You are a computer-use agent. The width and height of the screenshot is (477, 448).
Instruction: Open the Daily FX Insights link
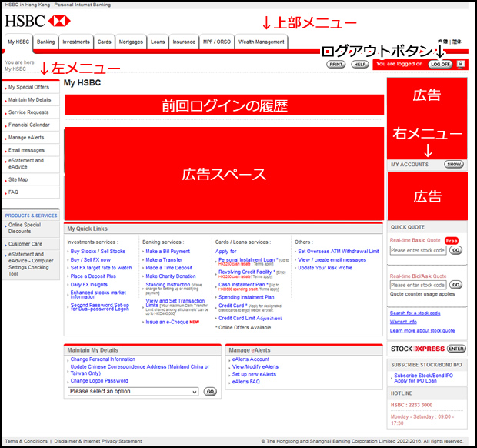pos(88,285)
